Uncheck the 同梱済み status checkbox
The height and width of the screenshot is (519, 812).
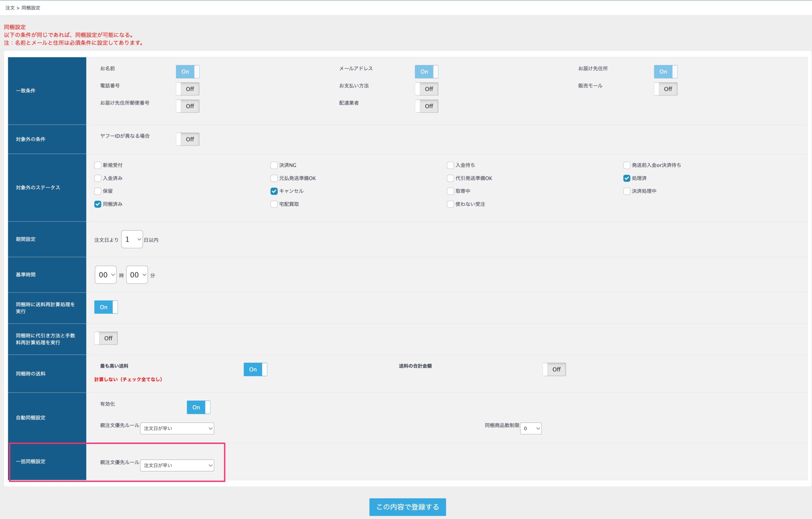(x=98, y=204)
